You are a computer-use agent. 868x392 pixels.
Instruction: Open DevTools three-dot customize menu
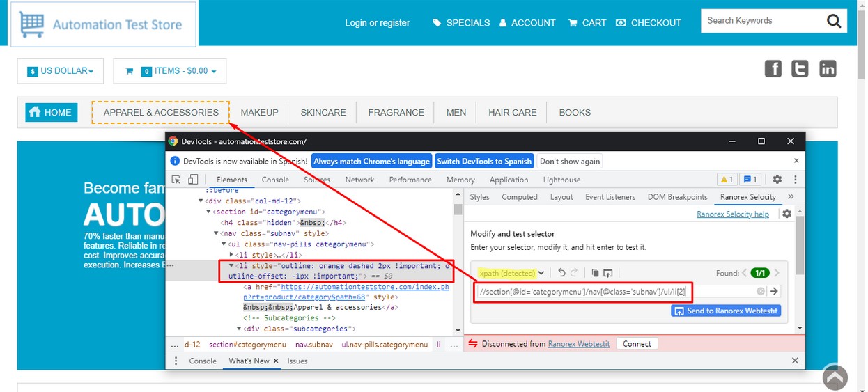pyautogui.click(x=795, y=180)
